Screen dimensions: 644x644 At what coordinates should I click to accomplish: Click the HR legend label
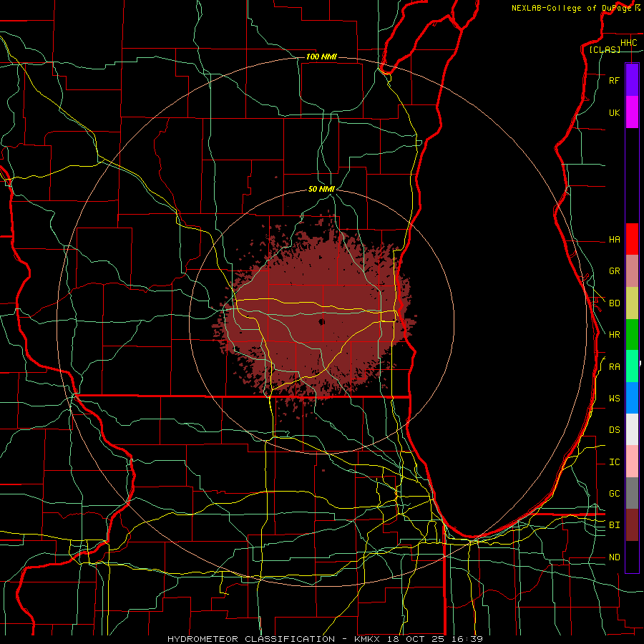click(x=615, y=335)
